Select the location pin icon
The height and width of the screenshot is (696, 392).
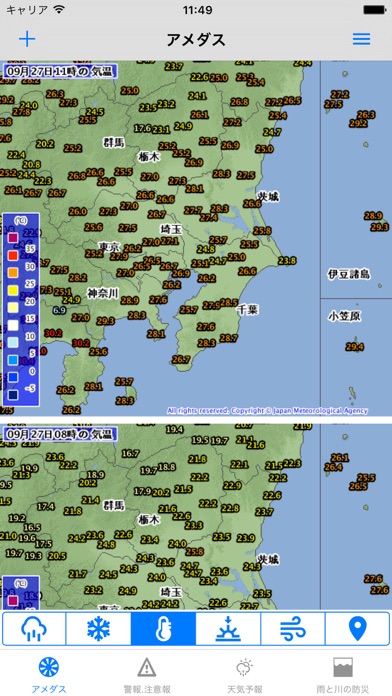point(357,629)
